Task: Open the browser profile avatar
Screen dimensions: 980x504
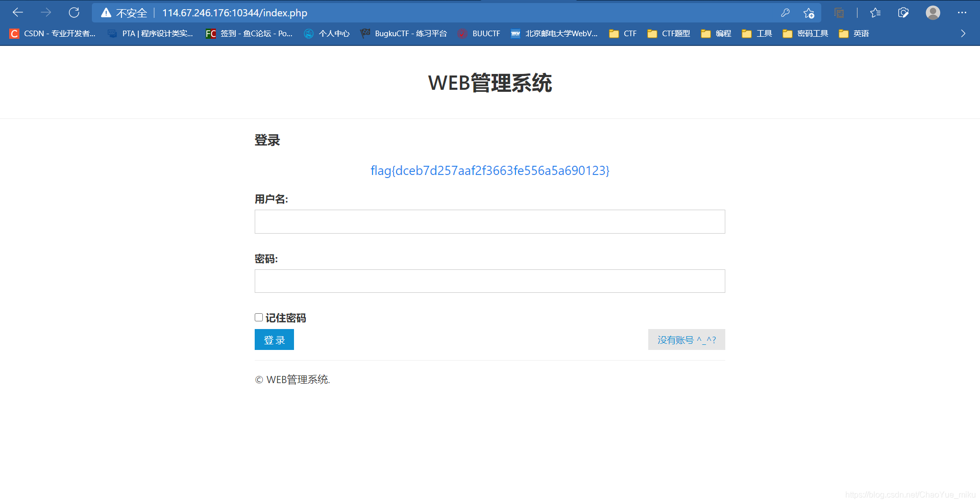Action: [x=933, y=12]
